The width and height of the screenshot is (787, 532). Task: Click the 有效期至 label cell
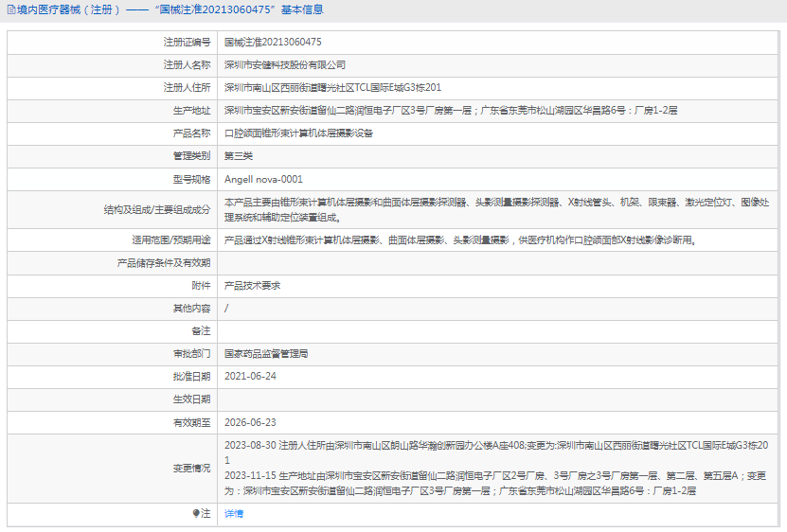click(112, 422)
